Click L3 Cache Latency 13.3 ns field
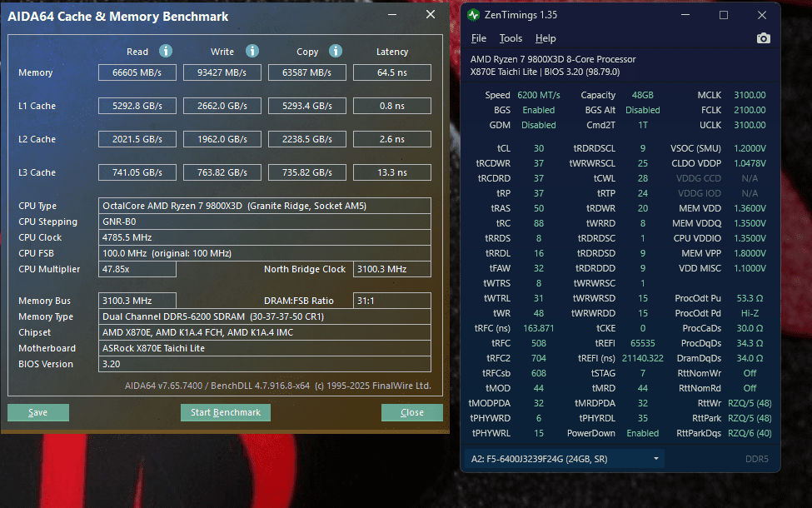The height and width of the screenshot is (508, 812). pos(392,172)
